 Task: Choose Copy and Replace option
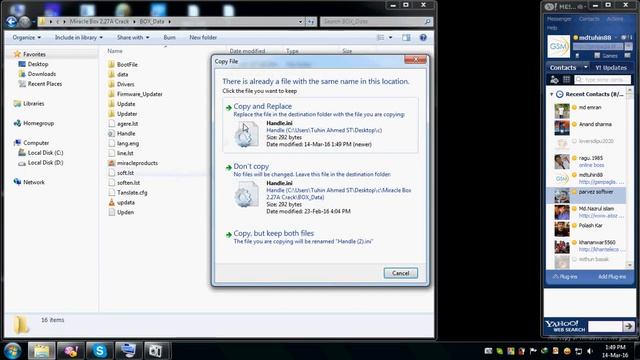(320, 125)
